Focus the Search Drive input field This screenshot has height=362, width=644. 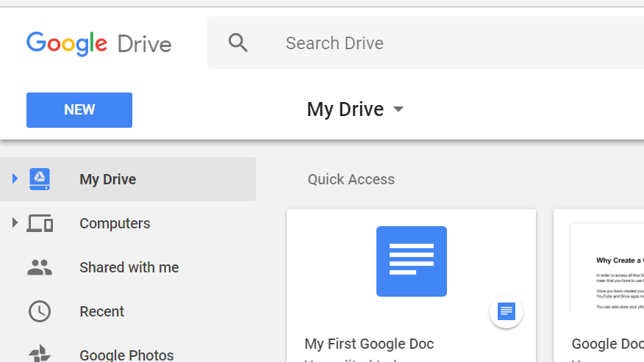426,43
